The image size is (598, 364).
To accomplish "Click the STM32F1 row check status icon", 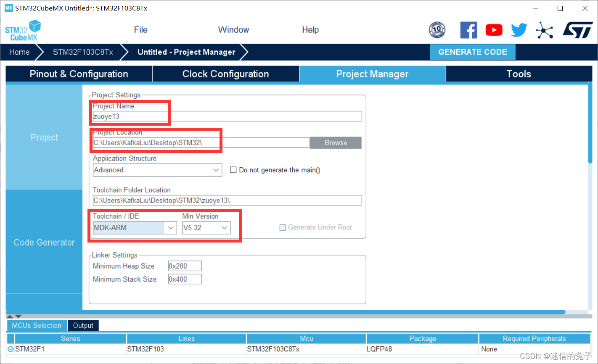I will point(11,349).
